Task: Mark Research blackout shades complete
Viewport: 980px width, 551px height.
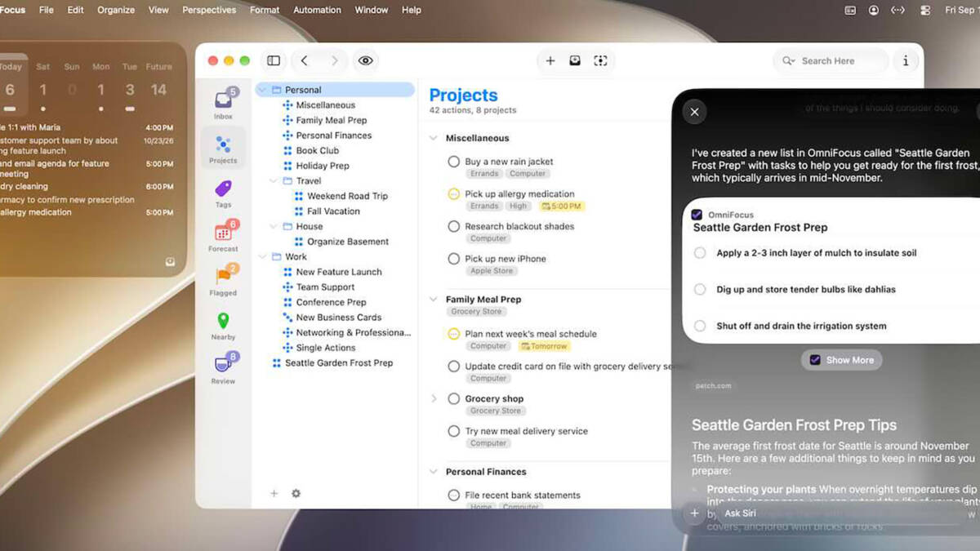Action: coord(453,226)
